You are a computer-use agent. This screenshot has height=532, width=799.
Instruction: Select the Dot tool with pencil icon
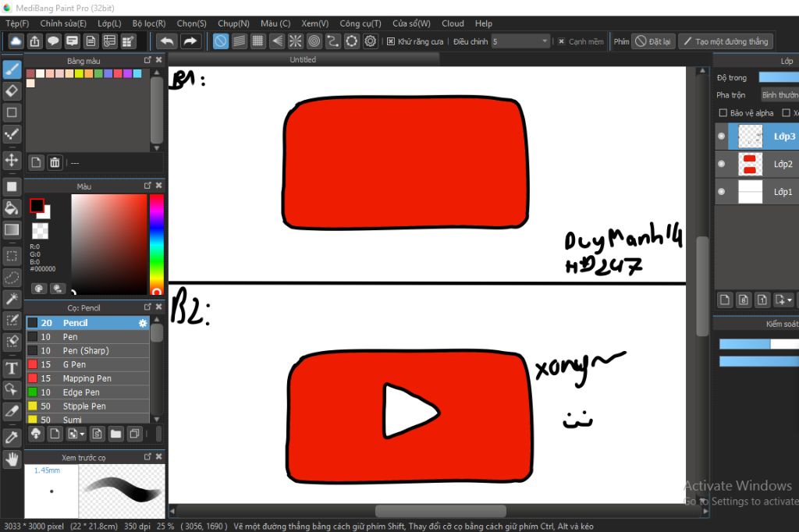click(12, 134)
